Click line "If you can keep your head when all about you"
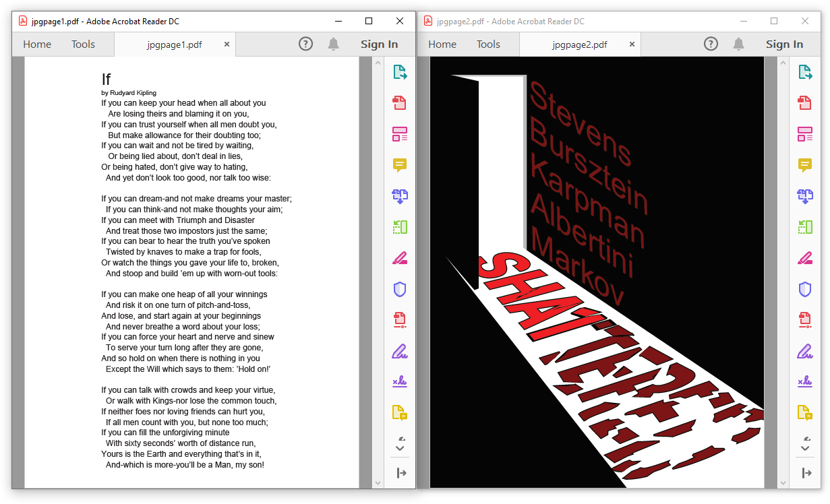The width and height of the screenshot is (830, 504). tap(183, 103)
